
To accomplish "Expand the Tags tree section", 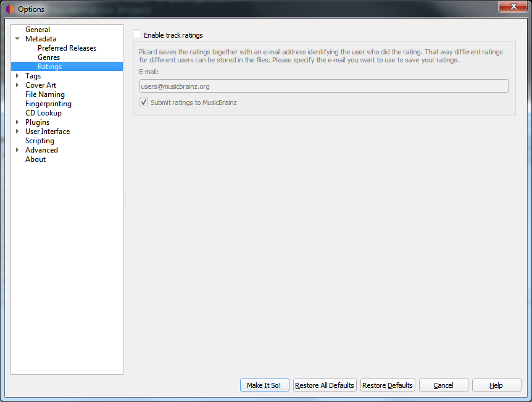I will [17, 76].
